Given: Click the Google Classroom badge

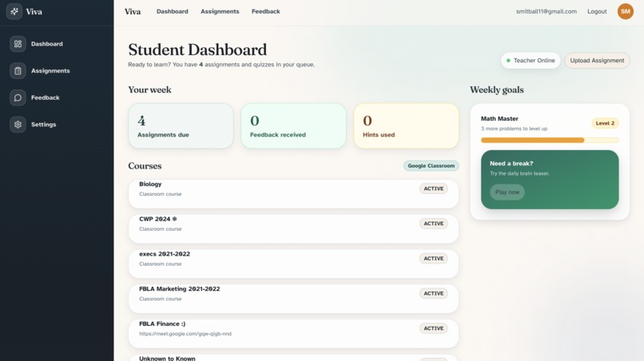Looking at the screenshot, I should click(x=431, y=165).
